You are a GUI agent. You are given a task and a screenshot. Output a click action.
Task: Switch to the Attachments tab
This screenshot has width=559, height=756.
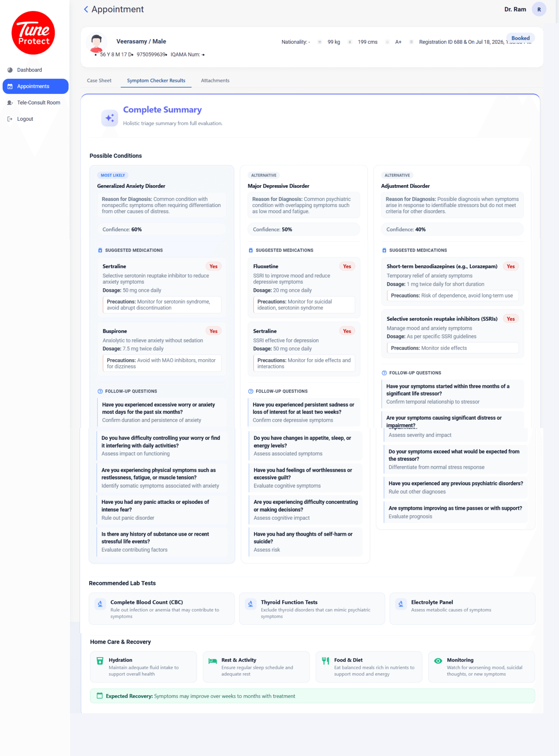(x=215, y=81)
